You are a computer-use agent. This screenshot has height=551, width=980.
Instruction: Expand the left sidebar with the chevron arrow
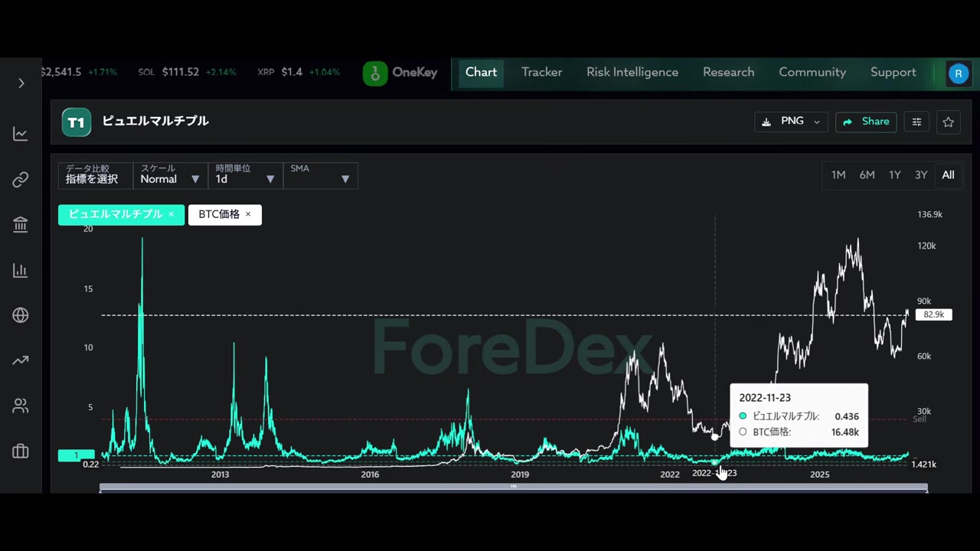click(21, 83)
